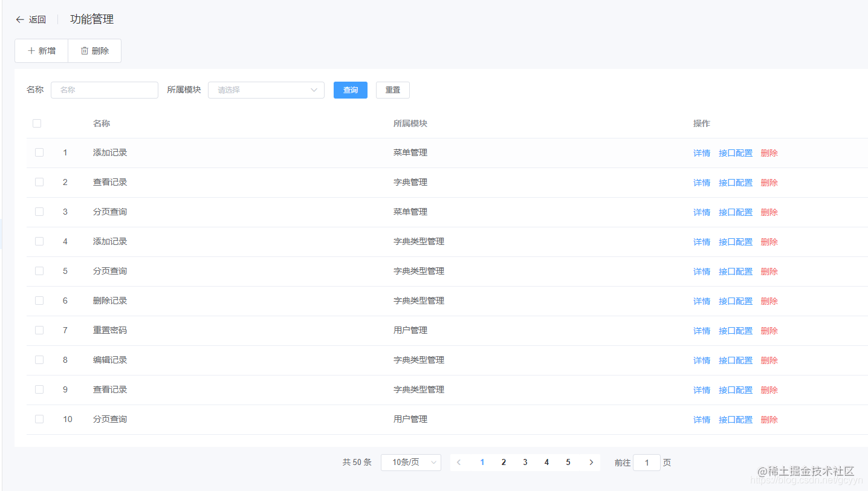The image size is (868, 491).
Task: Click the 编辑记录 name cell
Action: point(110,360)
